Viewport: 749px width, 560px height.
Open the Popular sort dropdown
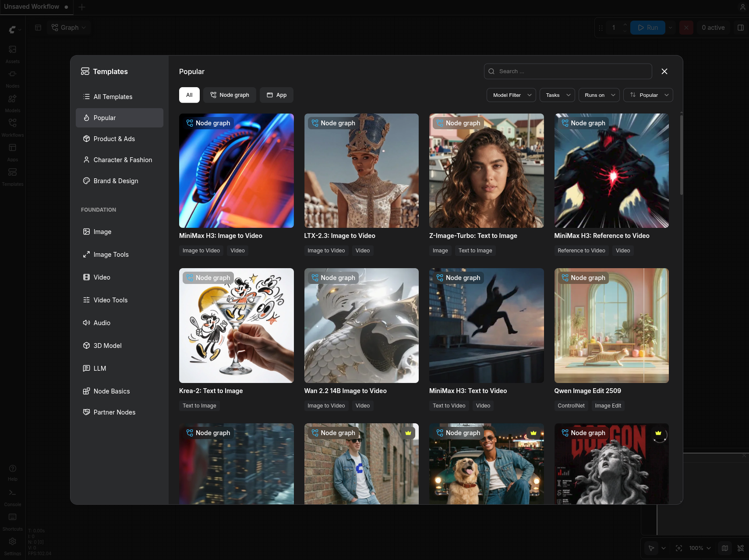coord(648,95)
